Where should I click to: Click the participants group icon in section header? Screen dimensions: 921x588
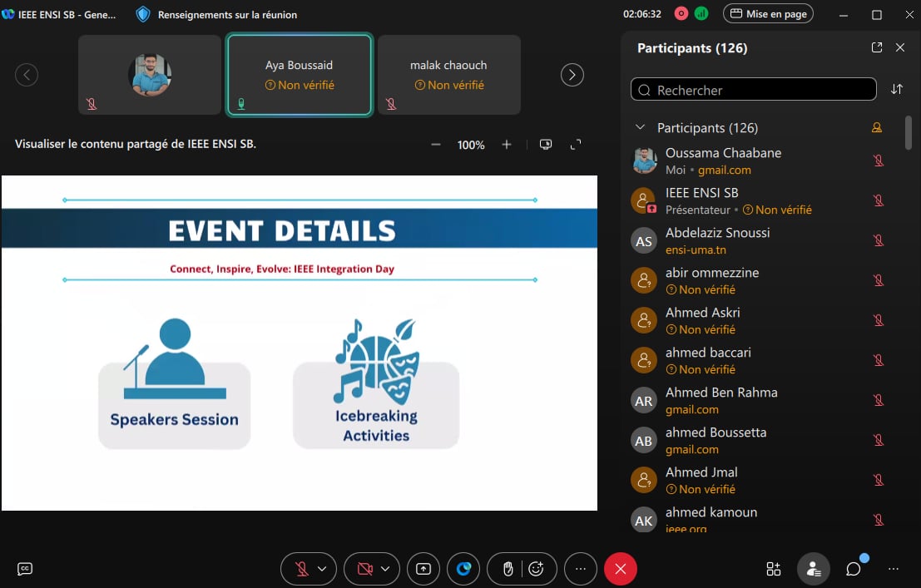pos(877,127)
